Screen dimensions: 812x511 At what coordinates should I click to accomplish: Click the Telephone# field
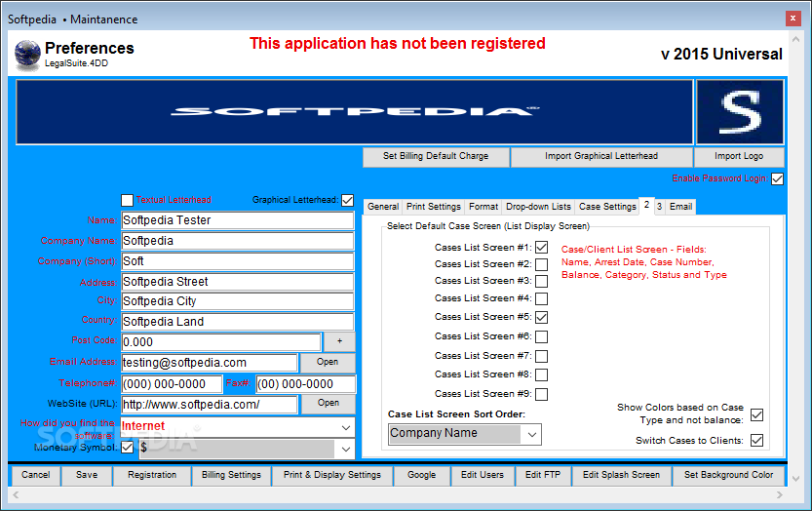pyautogui.click(x=172, y=384)
